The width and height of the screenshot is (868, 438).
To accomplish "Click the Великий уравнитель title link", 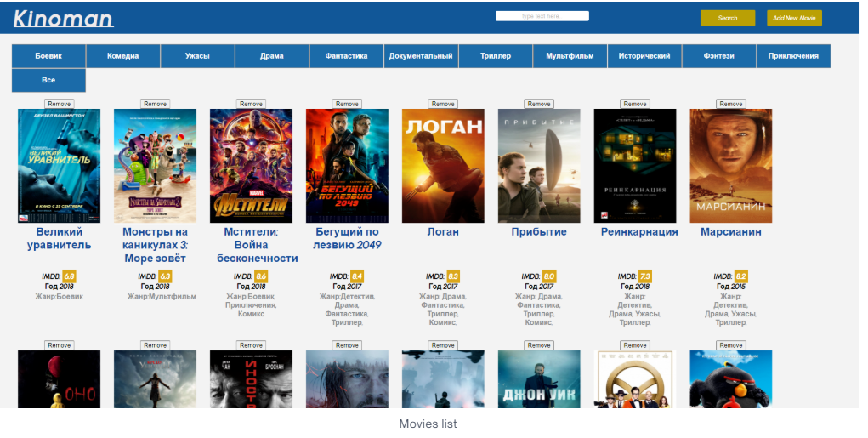I will point(60,239).
